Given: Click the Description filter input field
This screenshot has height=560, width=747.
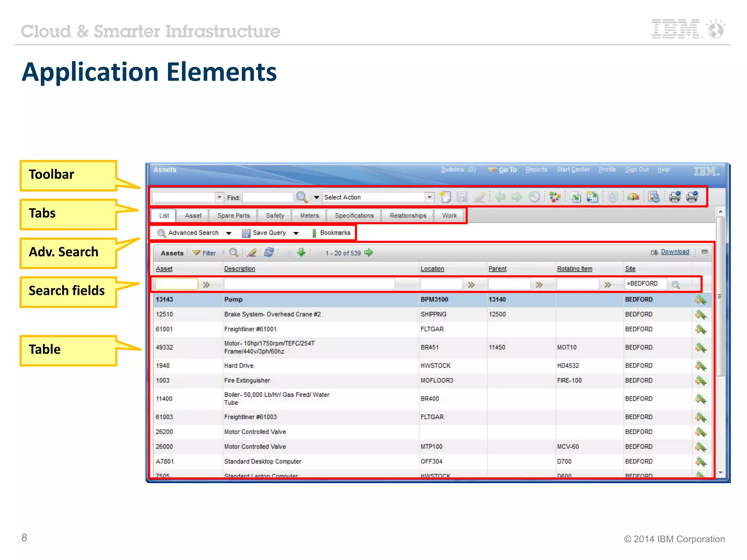Looking at the screenshot, I should 309,284.
